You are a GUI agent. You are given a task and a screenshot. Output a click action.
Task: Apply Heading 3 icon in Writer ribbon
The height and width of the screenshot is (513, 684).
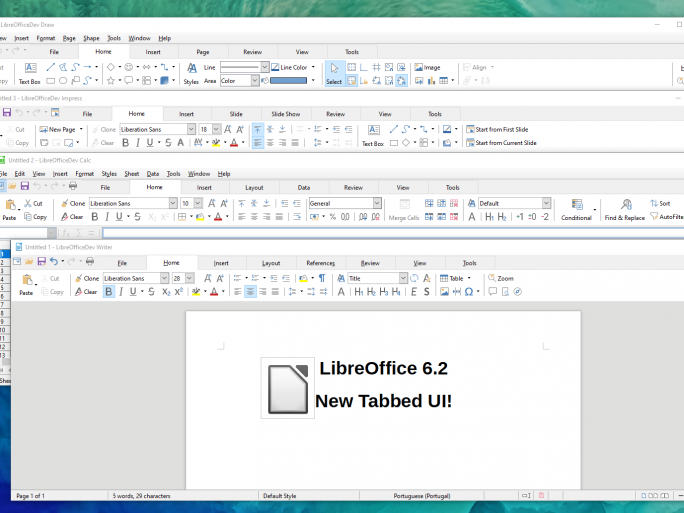(383, 292)
